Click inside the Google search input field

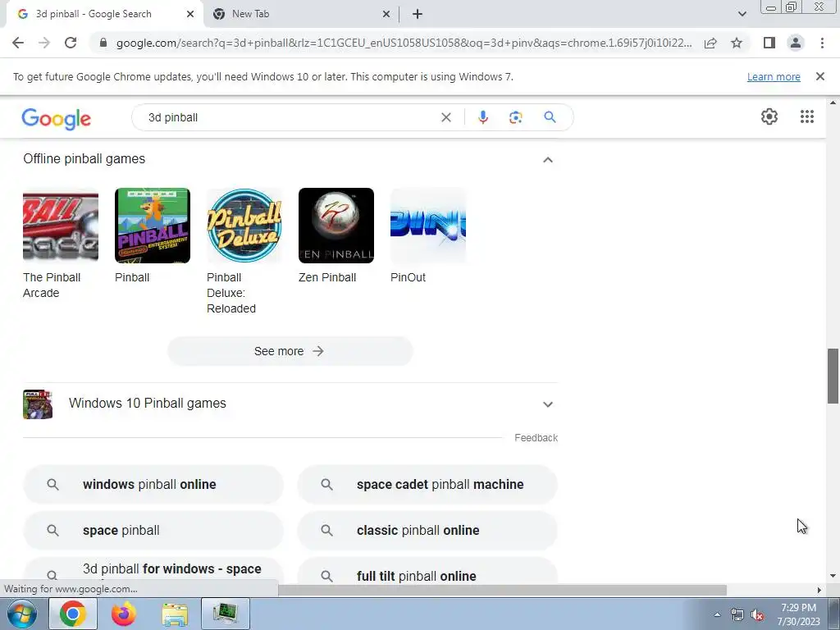click(290, 117)
